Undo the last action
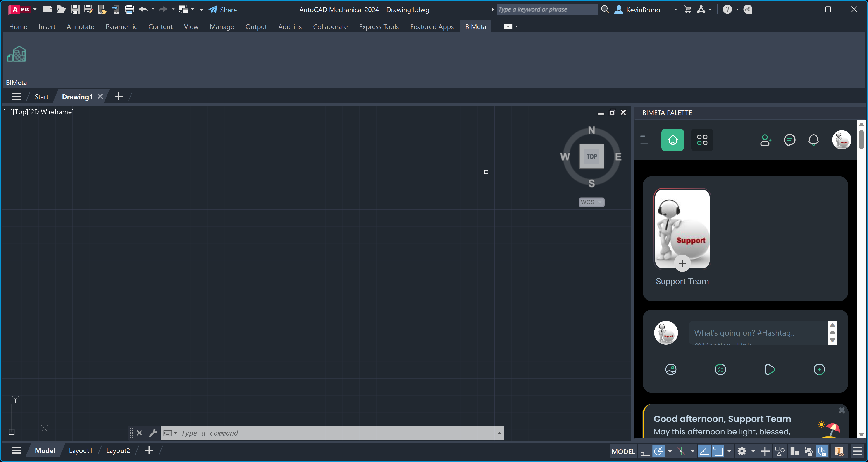Viewport: 868px width, 462px height. click(143, 9)
